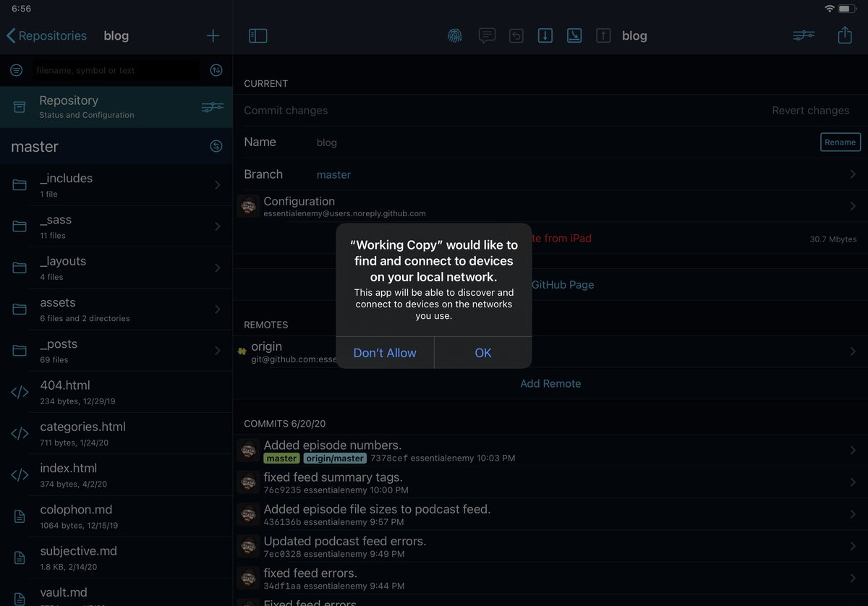Open the _sass folder
The width and height of the screenshot is (868, 606).
[x=116, y=226]
